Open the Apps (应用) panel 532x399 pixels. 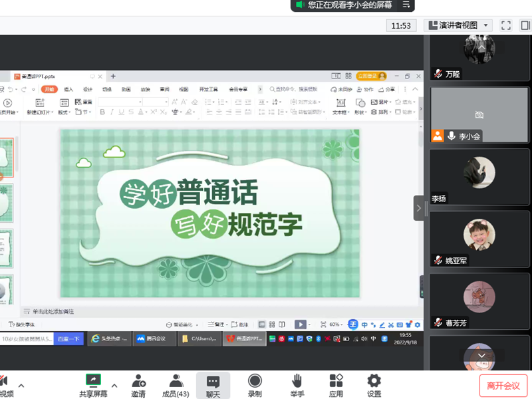[336, 385]
